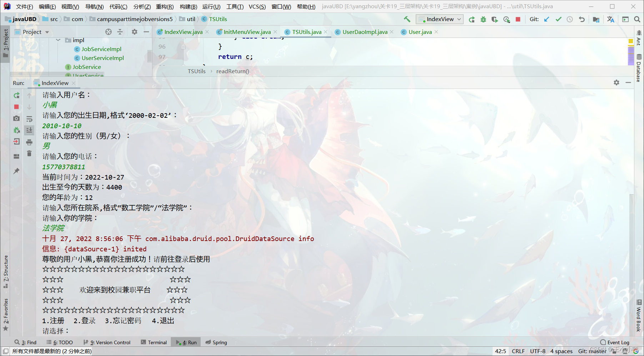The height and width of the screenshot is (356, 644).
Task: Click the Git: master branch widget
Action: pos(592,351)
